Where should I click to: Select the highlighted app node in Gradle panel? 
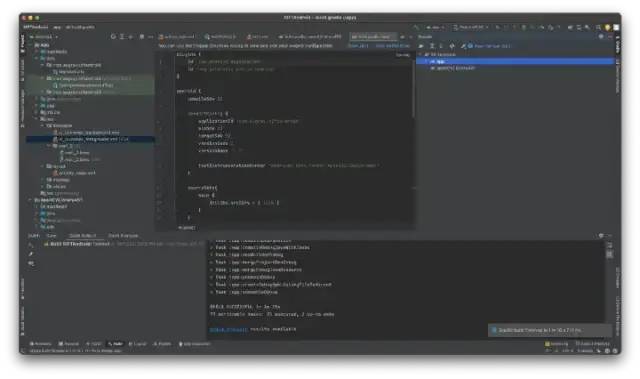click(x=516, y=61)
